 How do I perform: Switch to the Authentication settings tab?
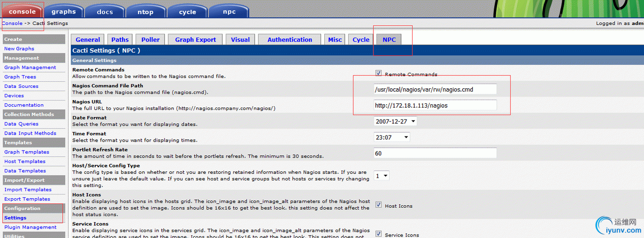point(289,40)
